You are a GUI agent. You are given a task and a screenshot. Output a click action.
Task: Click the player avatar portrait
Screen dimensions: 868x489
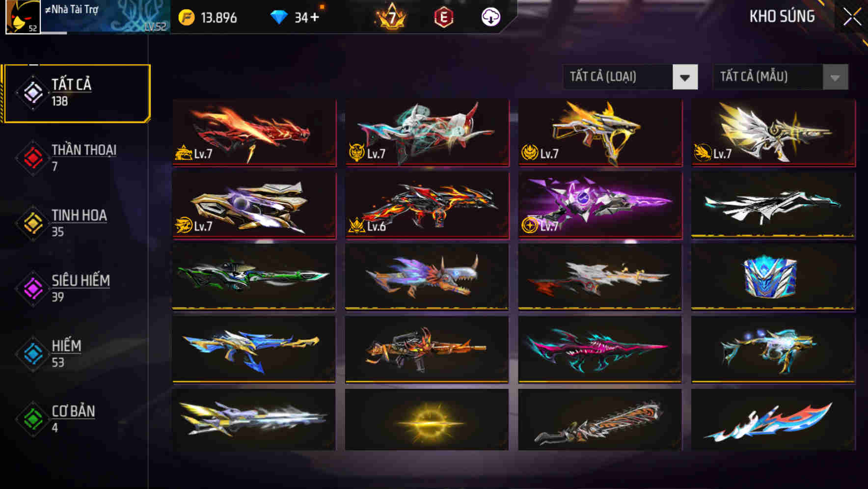23,17
